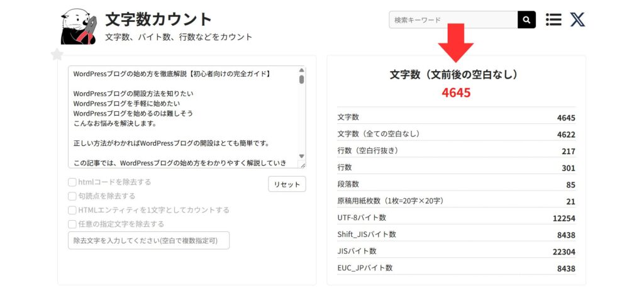Toggle the 句読点を除去する checkbox

pos(72,196)
